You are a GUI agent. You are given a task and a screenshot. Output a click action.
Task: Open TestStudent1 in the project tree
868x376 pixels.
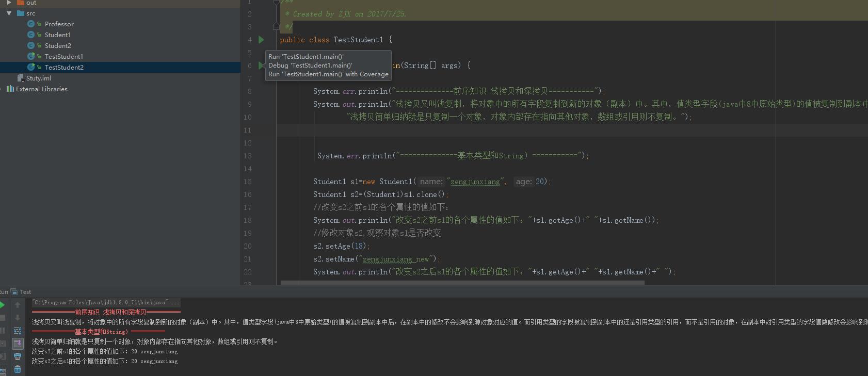[x=63, y=57]
